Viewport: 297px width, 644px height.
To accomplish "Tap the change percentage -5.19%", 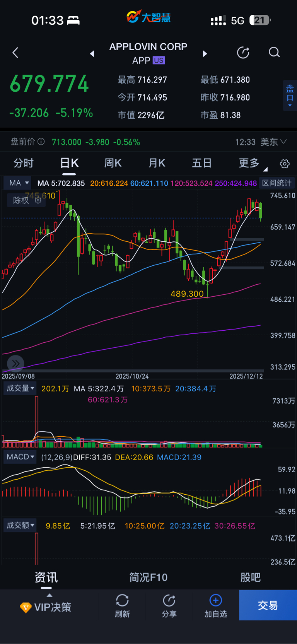I will tap(74, 113).
